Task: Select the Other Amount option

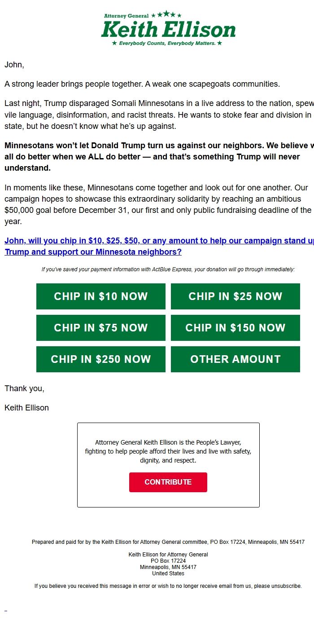Action: click(235, 359)
